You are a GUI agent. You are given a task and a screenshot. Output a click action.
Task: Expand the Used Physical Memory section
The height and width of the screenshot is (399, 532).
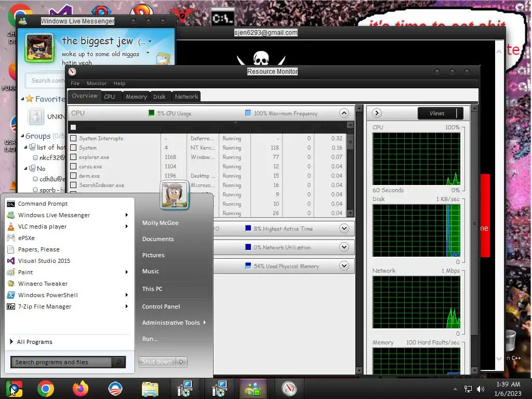(344, 265)
